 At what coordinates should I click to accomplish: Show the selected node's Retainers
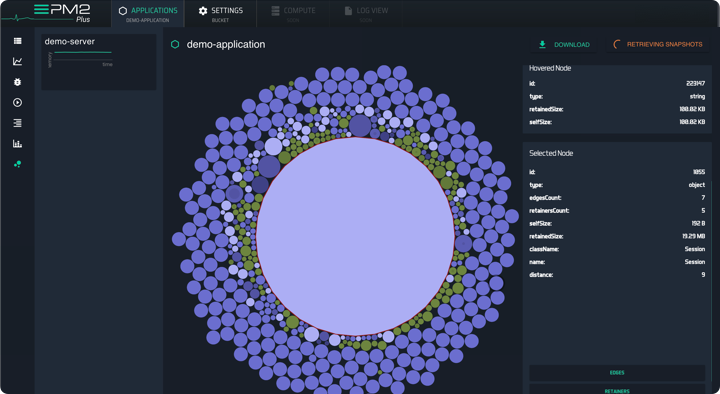coord(617,390)
